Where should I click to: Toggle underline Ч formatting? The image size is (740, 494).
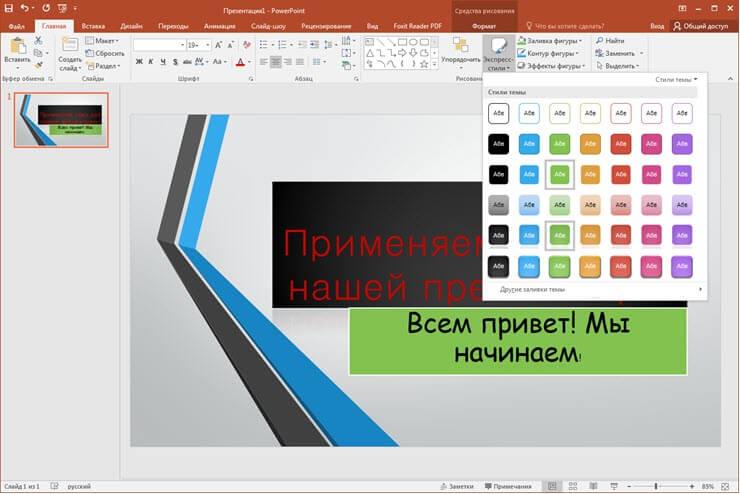[x=163, y=62]
